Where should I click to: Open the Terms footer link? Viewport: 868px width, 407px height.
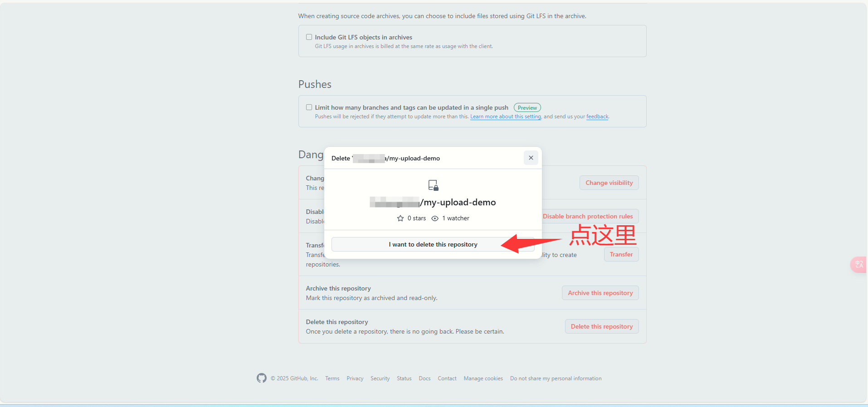tap(332, 378)
